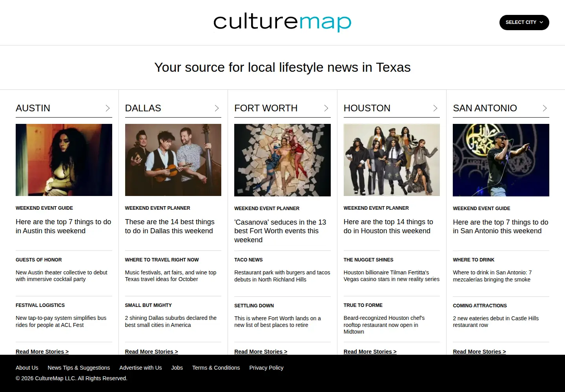Open Beard-recognized Houston chef's rooftop story
Screen dimensions: 565x392
click(x=384, y=325)
